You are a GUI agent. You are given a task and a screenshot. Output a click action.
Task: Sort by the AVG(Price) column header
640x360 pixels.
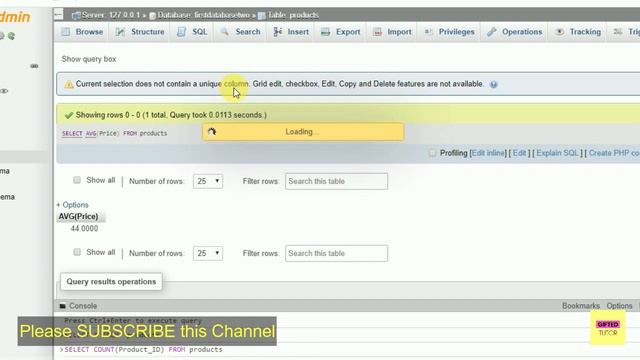click(78, 217)
